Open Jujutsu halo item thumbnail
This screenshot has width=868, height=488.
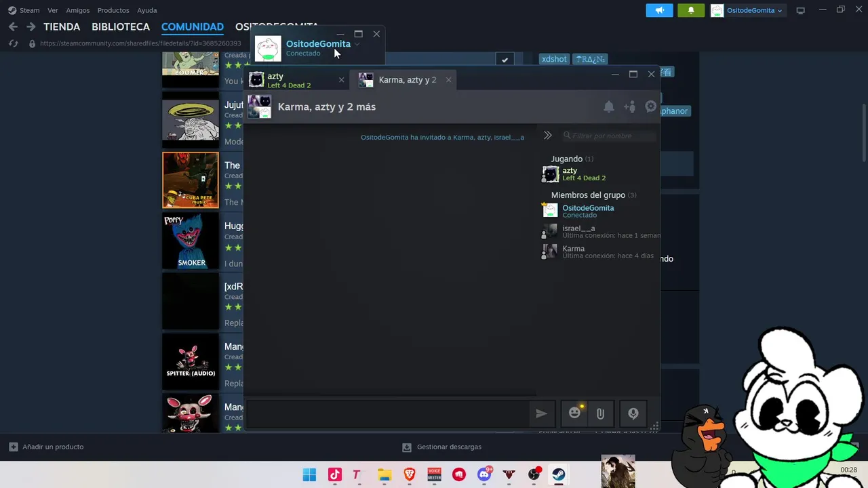191,120
